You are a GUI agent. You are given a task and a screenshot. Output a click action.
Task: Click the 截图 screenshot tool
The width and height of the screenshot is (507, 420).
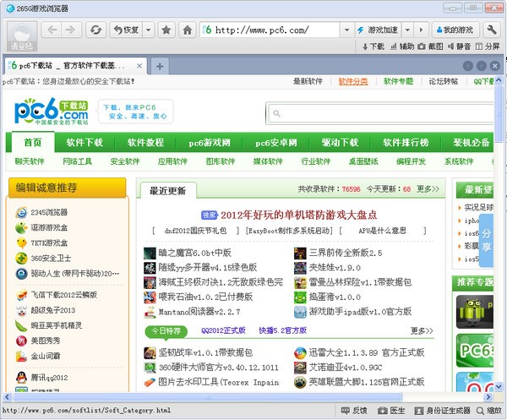(x=430, y=46)
